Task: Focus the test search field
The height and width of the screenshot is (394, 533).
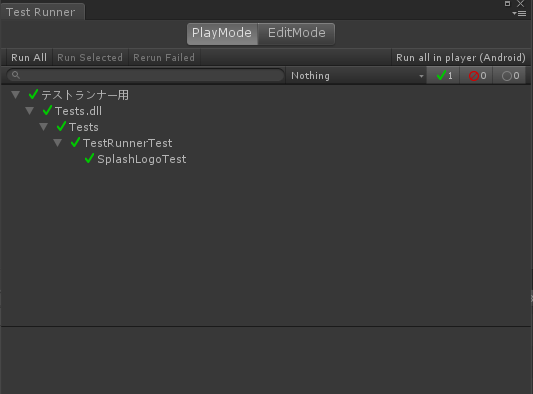Action: [x=145, y=75]
